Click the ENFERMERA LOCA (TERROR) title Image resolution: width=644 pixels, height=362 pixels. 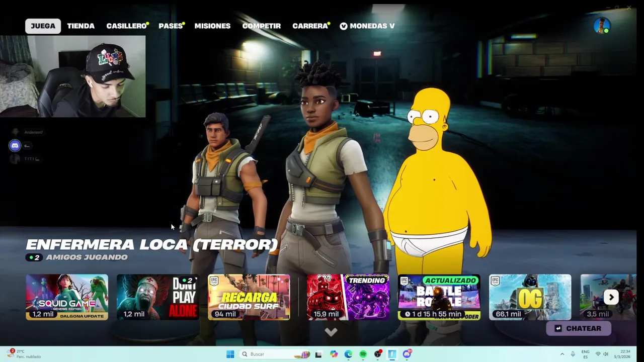[152, 244]
